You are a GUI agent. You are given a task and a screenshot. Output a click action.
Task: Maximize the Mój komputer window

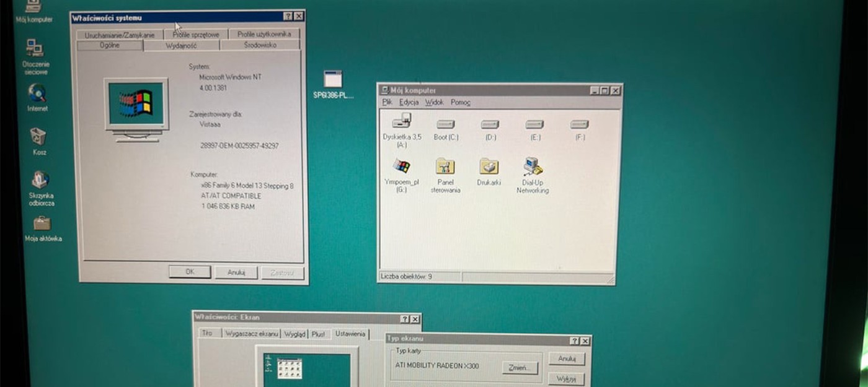tap(604, 90)
